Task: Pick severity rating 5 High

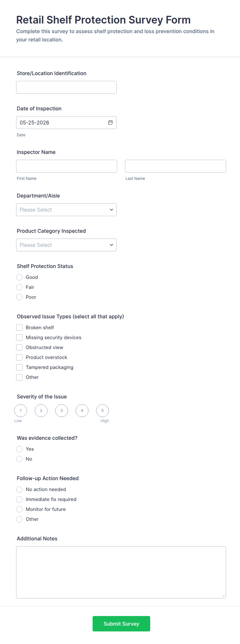Action: (102, 410)
